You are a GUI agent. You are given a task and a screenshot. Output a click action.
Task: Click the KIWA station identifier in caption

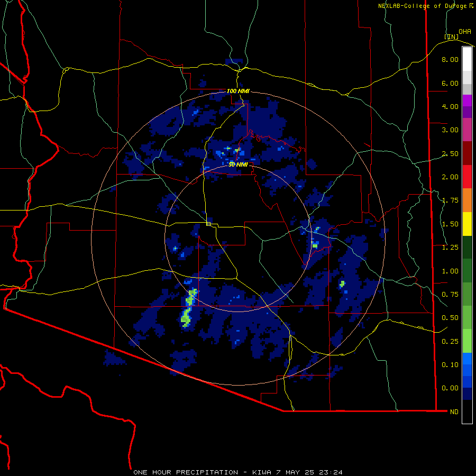(x=262, y=472)
